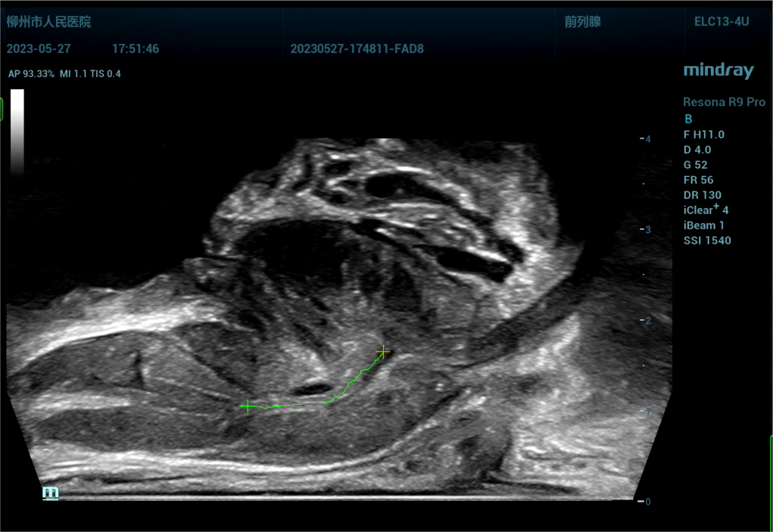
Task: Select the ELC13-4U probe label
Action: [722, 22]
